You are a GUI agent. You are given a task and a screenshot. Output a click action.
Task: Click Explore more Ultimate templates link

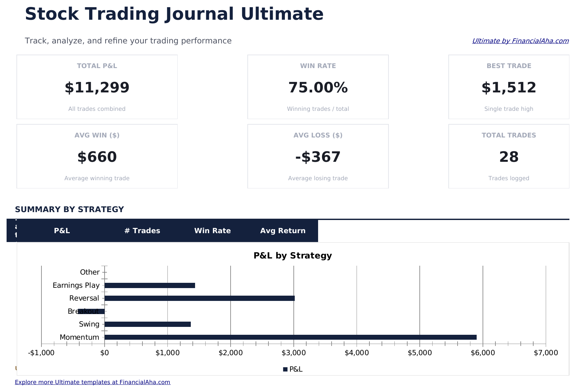92,382
